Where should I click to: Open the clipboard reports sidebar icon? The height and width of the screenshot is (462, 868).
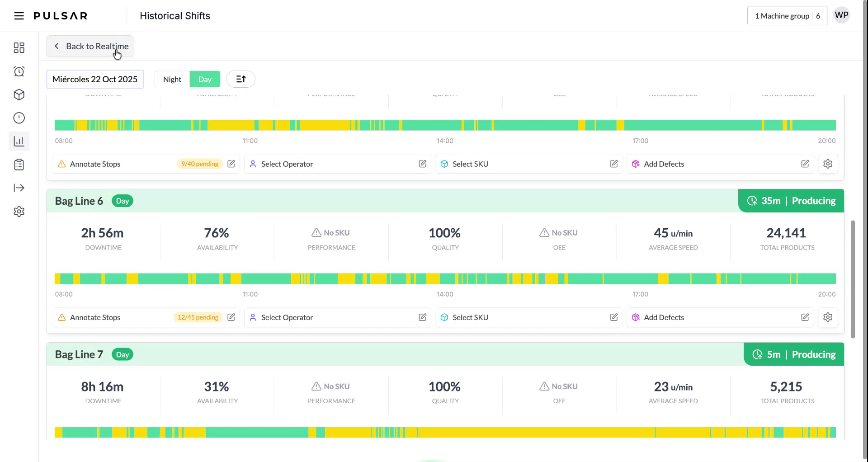[19, 165]
